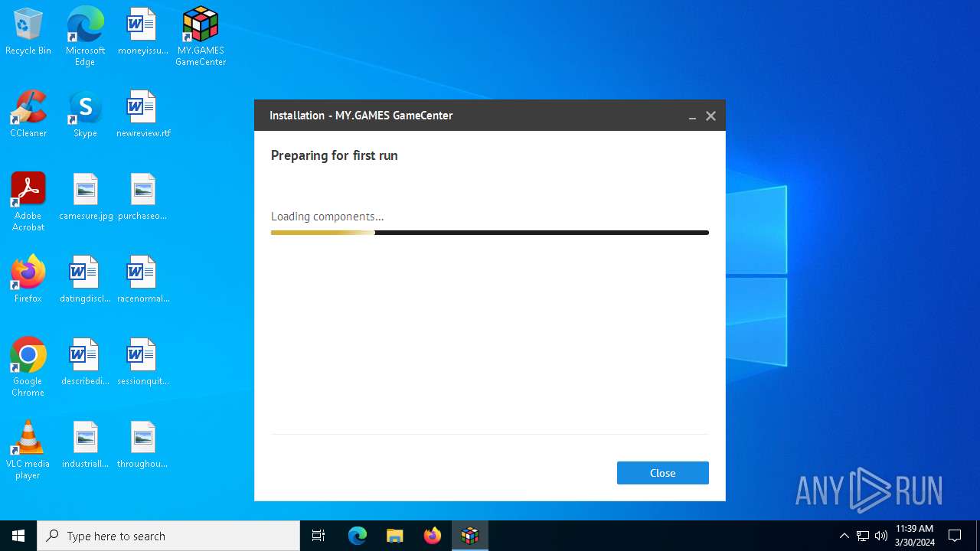Screen dimensions: 980x551
Task: Select the Google Chrome desktop shortcut
Action: point(28,367)
